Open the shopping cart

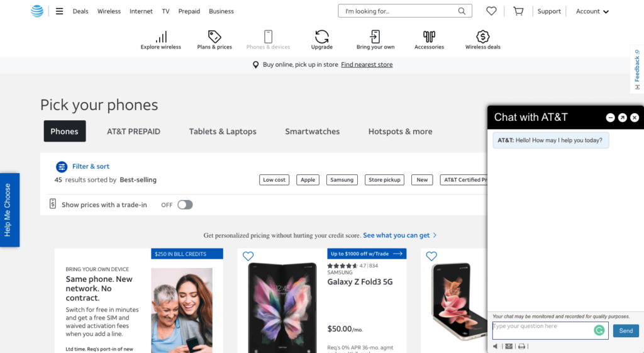tap(518, 11)
